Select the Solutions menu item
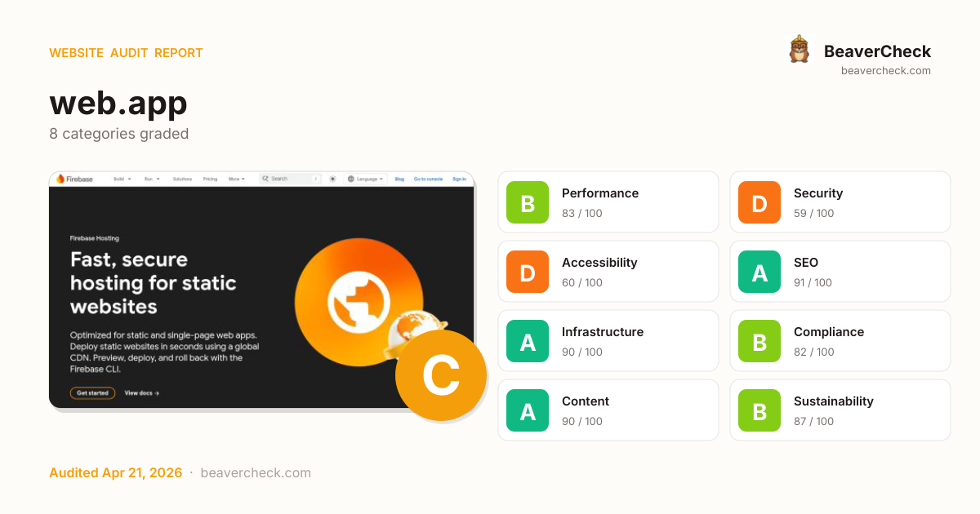This screenshot has width=980, height=514. [x=182, y=179]
